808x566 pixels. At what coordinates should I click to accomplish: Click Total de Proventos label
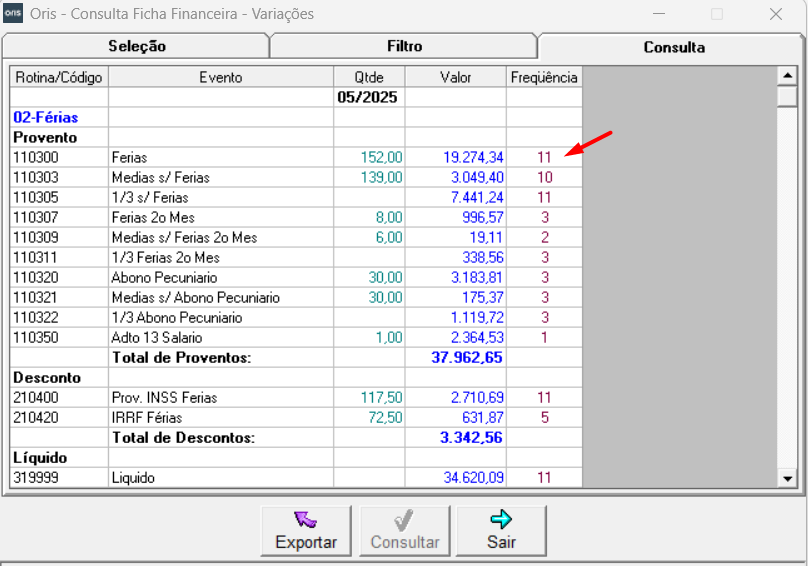tap(181, 358)
